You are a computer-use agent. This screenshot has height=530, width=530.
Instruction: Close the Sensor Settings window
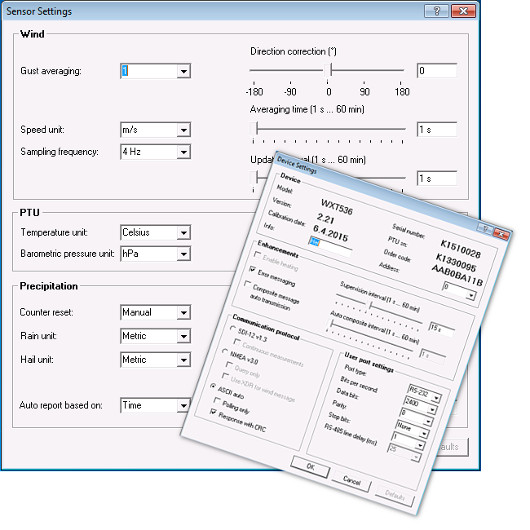click(x=463, y=11)
